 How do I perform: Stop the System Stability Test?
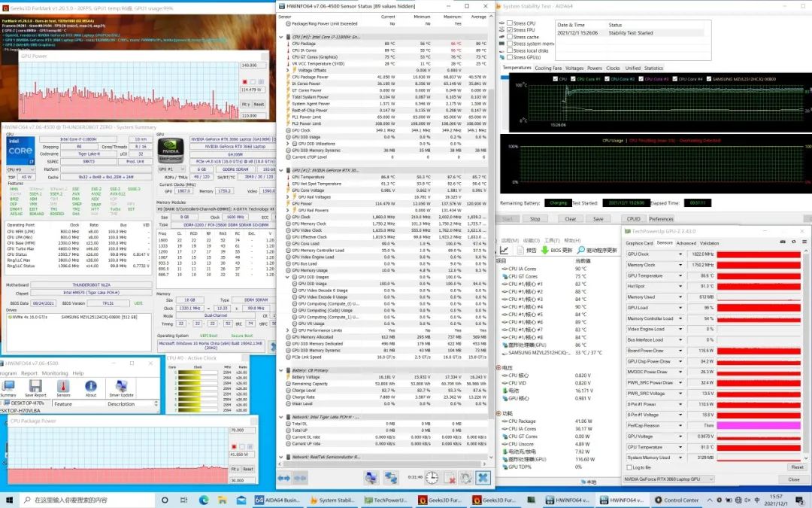pyautogui.click(x=535, y=219)
